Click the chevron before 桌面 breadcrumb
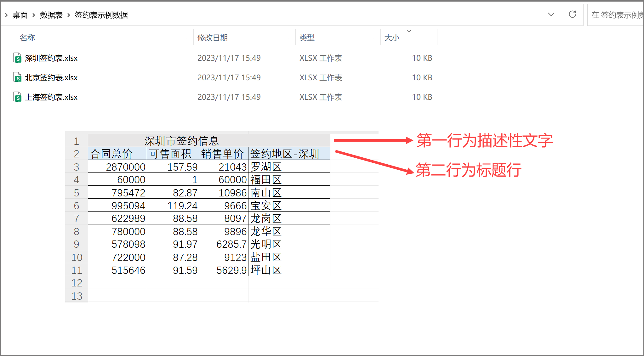 coord(6,15)
